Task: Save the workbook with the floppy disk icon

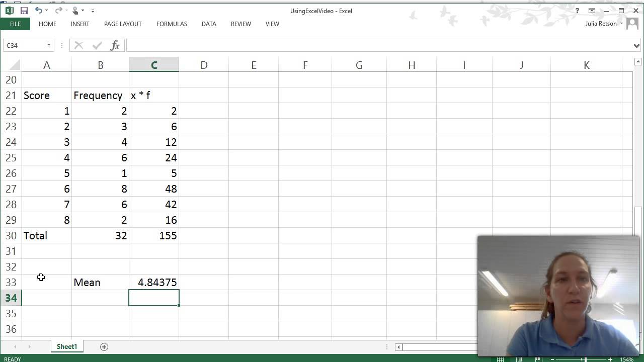Action: 24,10
